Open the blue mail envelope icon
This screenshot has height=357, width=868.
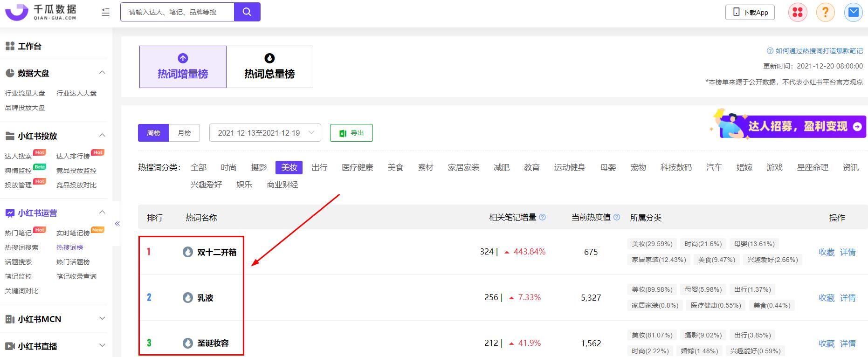(x=853, y=12)
